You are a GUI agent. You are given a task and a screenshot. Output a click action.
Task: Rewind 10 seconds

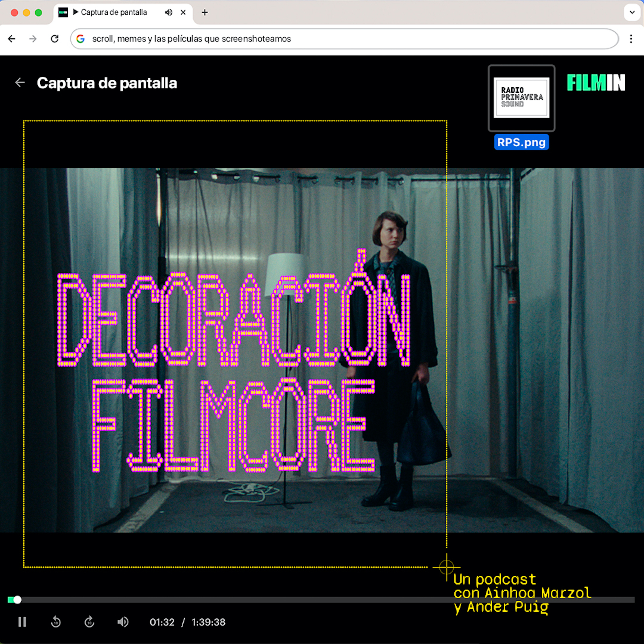pyautogui.click(x=56, y=622)
